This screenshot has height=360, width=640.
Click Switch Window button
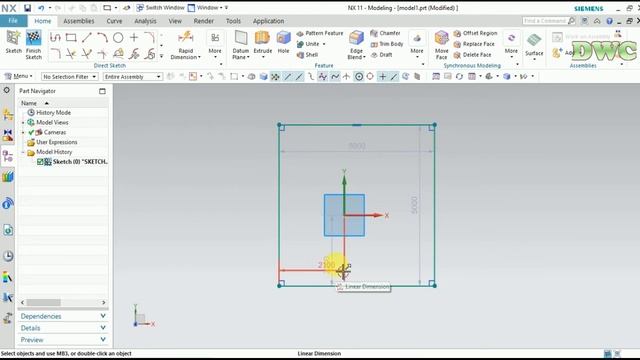pos(160,8)
